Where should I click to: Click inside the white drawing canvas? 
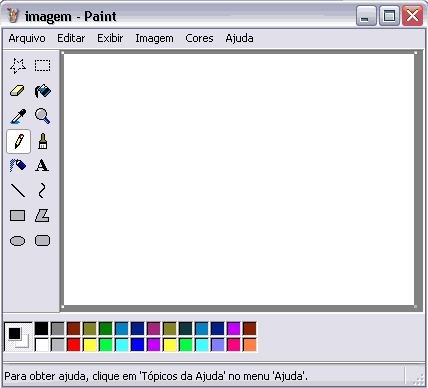[x=239, y=179]
